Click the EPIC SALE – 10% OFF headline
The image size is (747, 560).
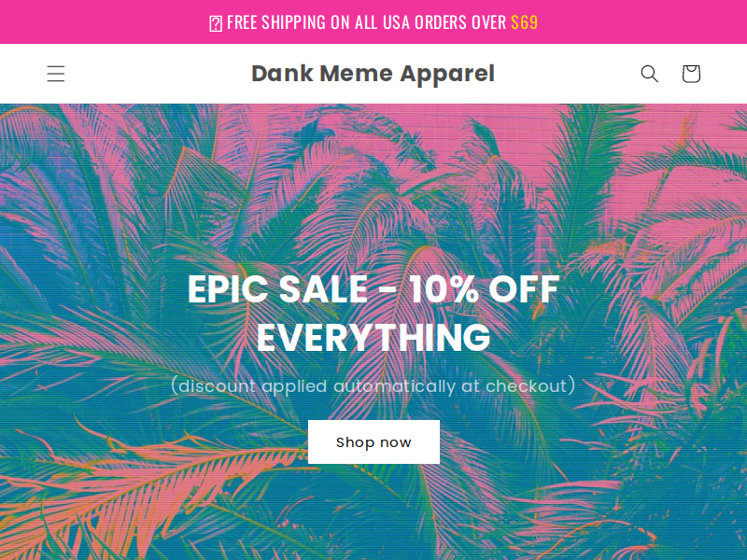tap(373, 289)
